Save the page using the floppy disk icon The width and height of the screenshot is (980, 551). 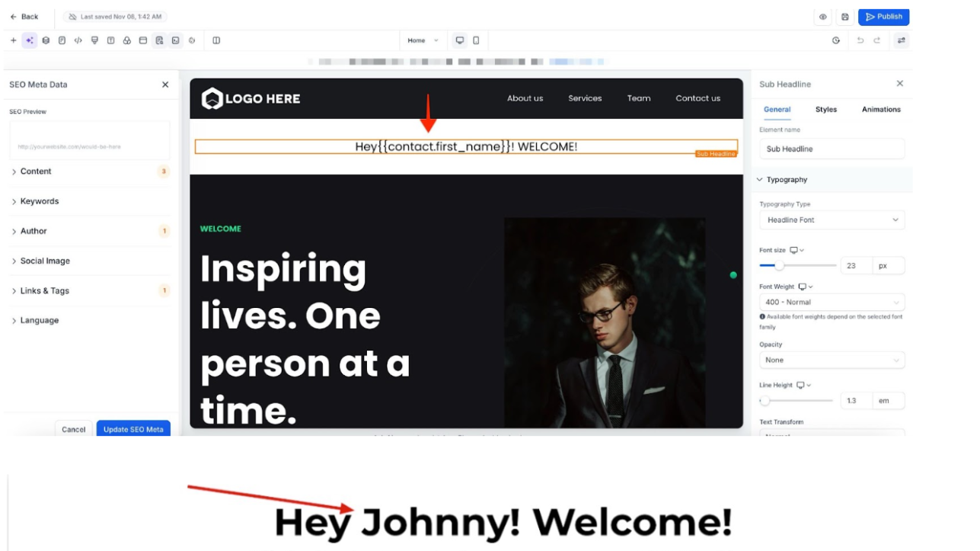(x=844, y=17)
